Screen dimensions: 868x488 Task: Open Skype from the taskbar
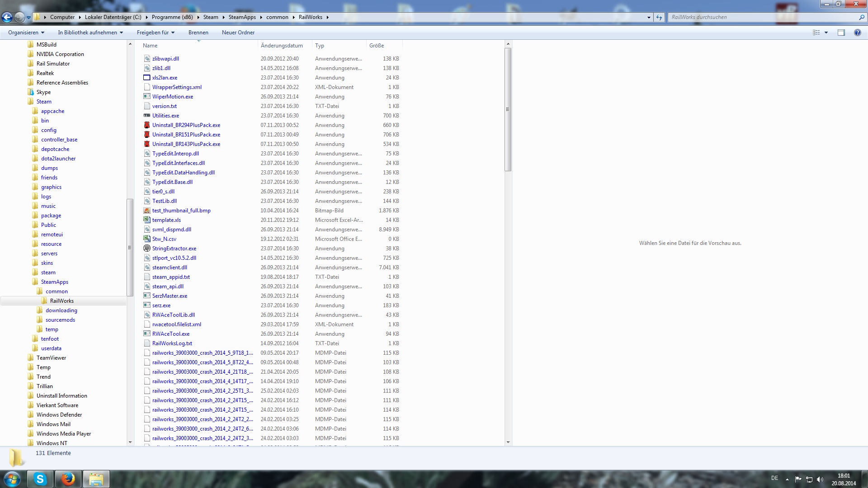[40, 479]
